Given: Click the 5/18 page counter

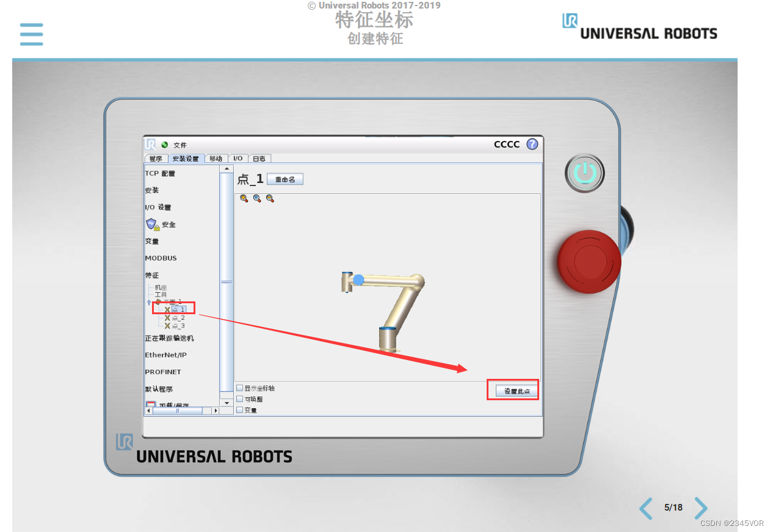Looking at the screenshot, I should coord(673,508).
